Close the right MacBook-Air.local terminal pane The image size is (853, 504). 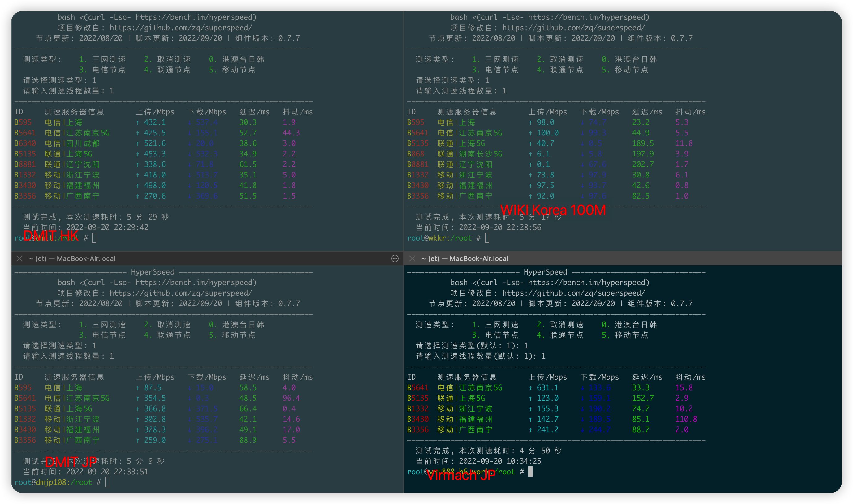point(412,258)
